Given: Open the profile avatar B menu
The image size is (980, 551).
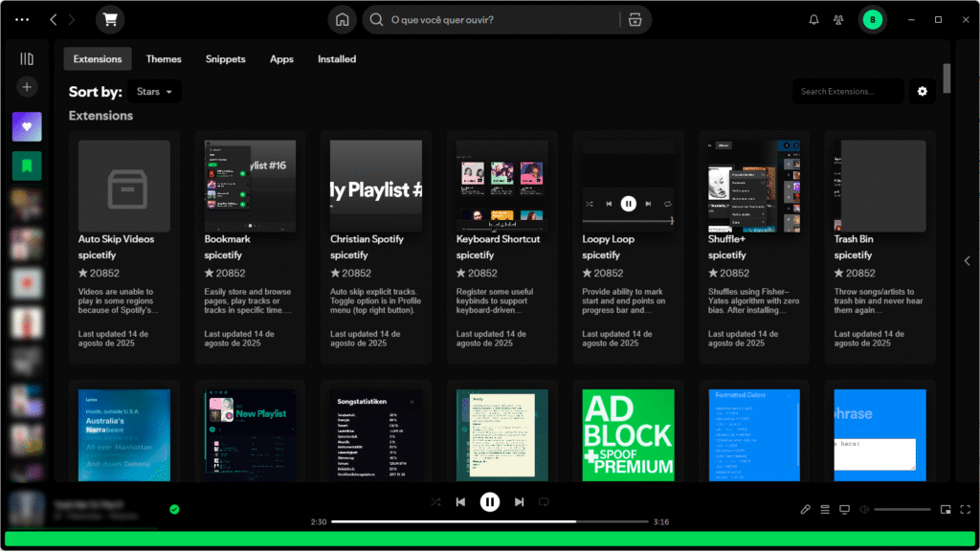Looking at the screenshot, I should tap(873, 20).
